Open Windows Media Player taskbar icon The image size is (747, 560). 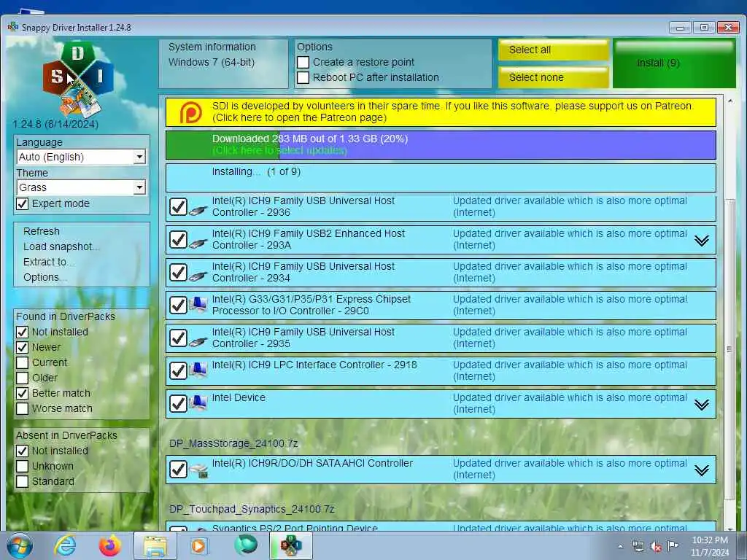tap(199, 545)
